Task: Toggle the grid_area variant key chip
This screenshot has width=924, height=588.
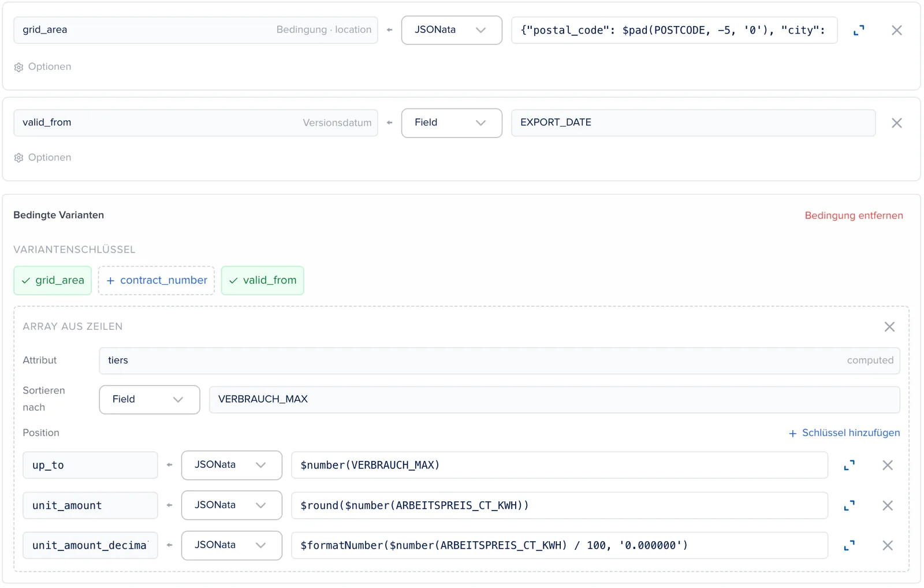Action: (53, 281)
